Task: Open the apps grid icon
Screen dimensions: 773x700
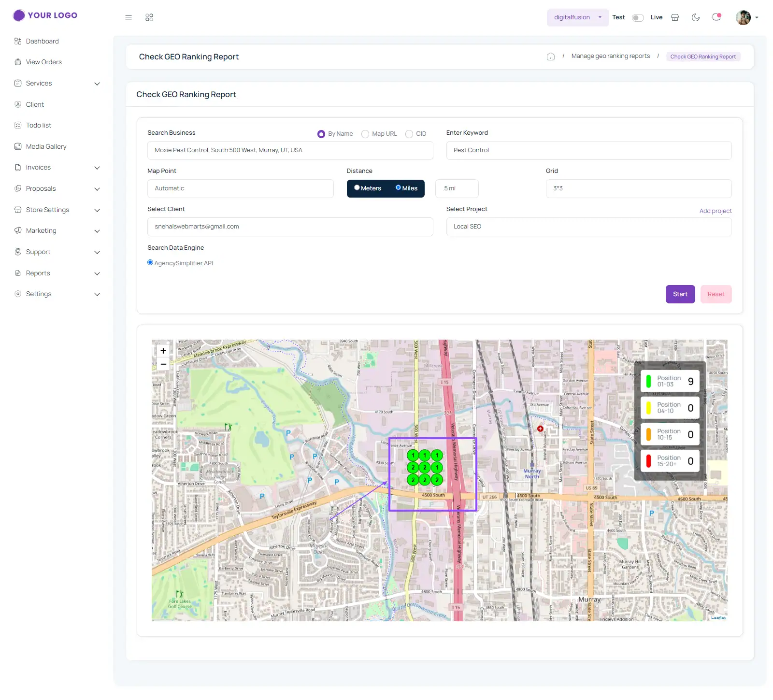Action: point(149,17)
